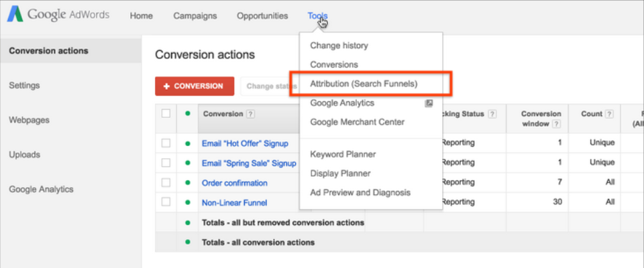644x268 pixels.
Task: Sort by the Count column header
Action: [592, 114]
